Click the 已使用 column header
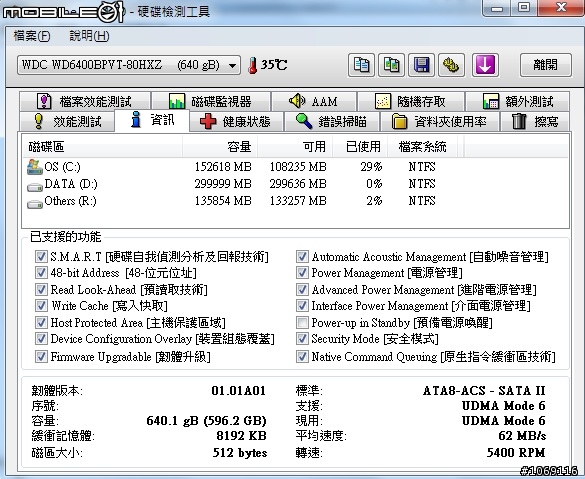 (x=360, y=147)
